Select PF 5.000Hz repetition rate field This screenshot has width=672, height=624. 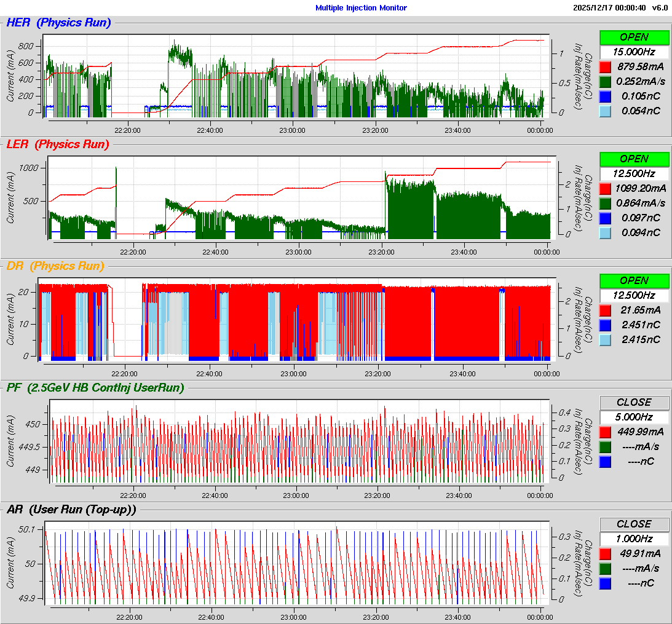coord(634,417)
